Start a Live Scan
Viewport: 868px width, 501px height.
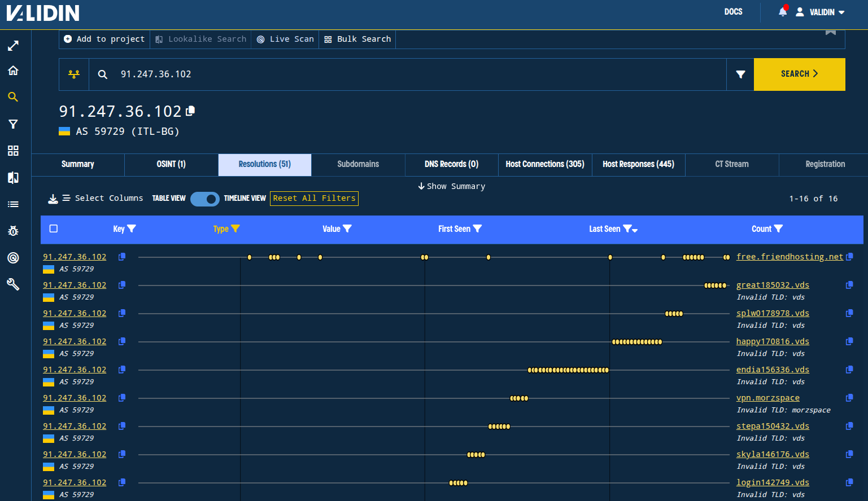coord(285,39)
